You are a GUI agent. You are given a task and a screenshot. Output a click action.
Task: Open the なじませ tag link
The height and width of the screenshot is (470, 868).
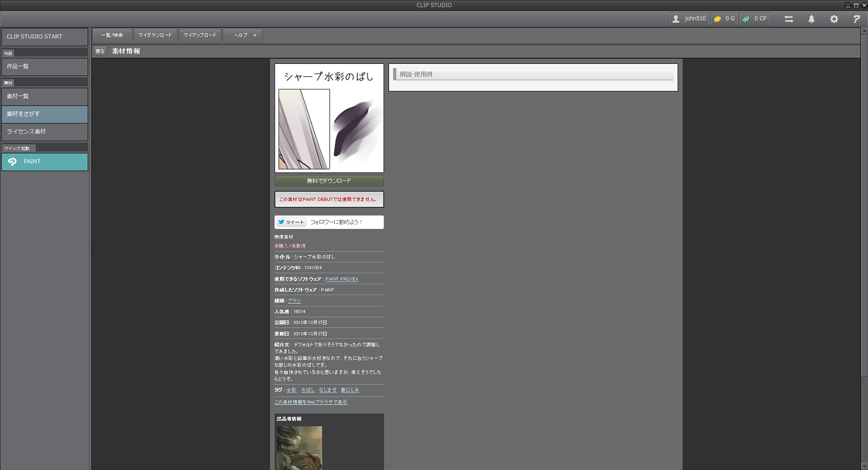click(x=327, y=390)
